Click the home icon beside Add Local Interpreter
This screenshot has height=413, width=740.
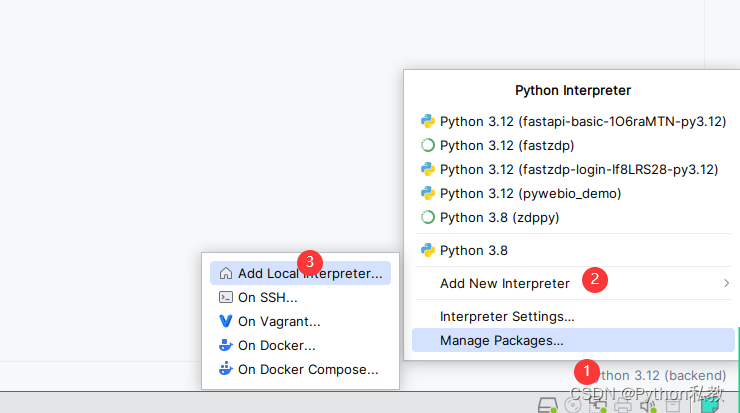226,273
